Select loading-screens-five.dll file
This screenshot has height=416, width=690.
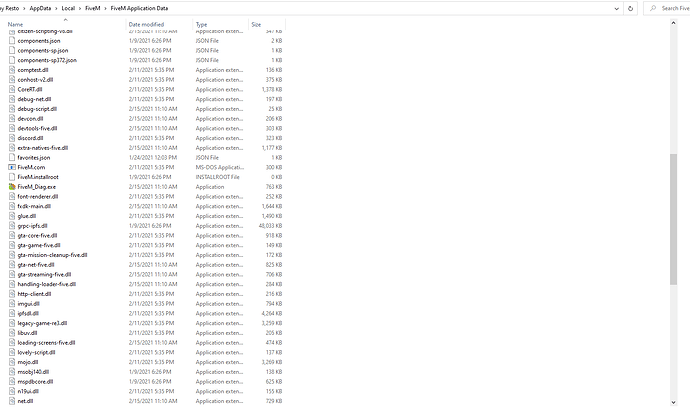click(47, 343)
